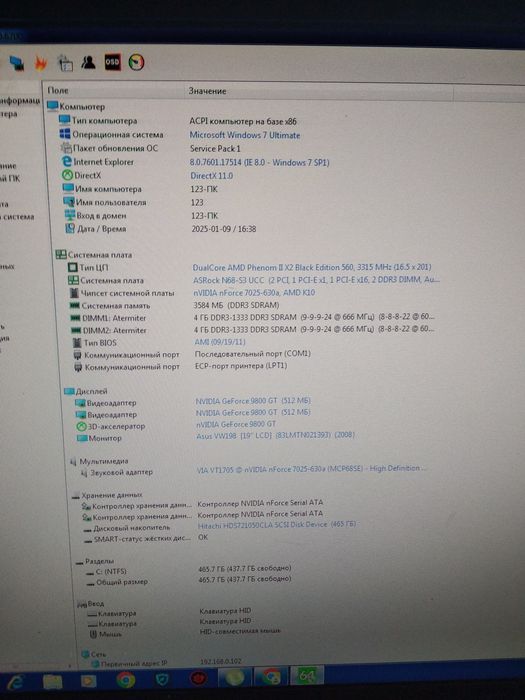The height and width of the screenshot is (700, 525).
Task: Switch to the AIDA64 taskbar button
Action: point(306,676)
